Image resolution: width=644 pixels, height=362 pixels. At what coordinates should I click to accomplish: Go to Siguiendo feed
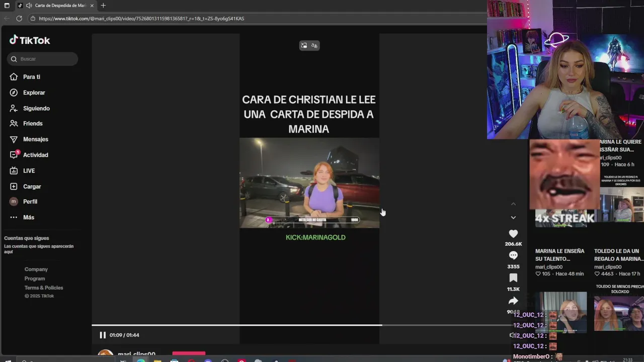tap(36, 108)
